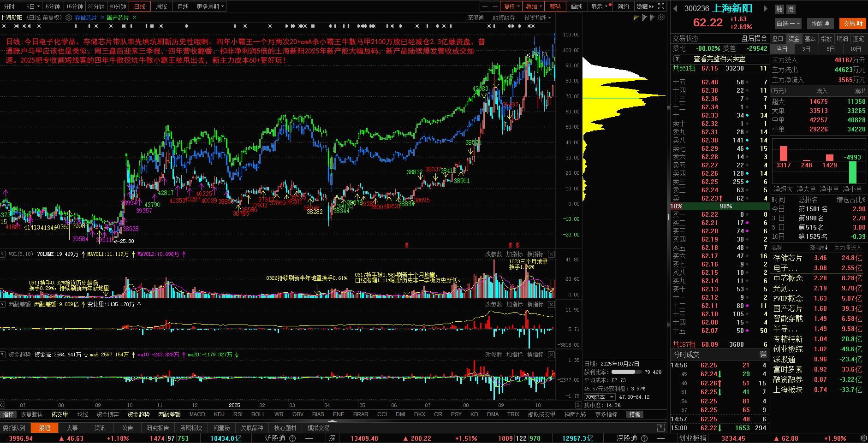
Task: Open the 股吧 tab
Action: click(x=44, y=428)
